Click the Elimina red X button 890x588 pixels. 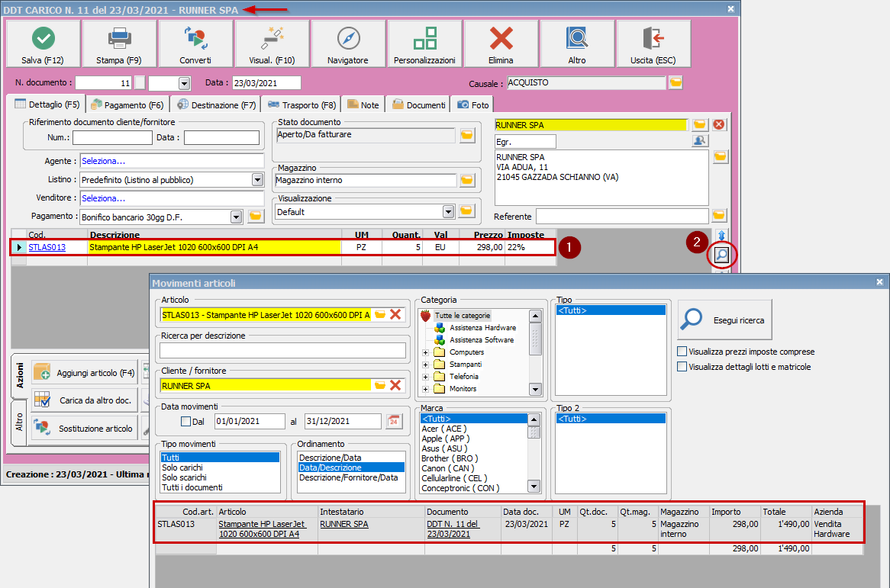501,43
